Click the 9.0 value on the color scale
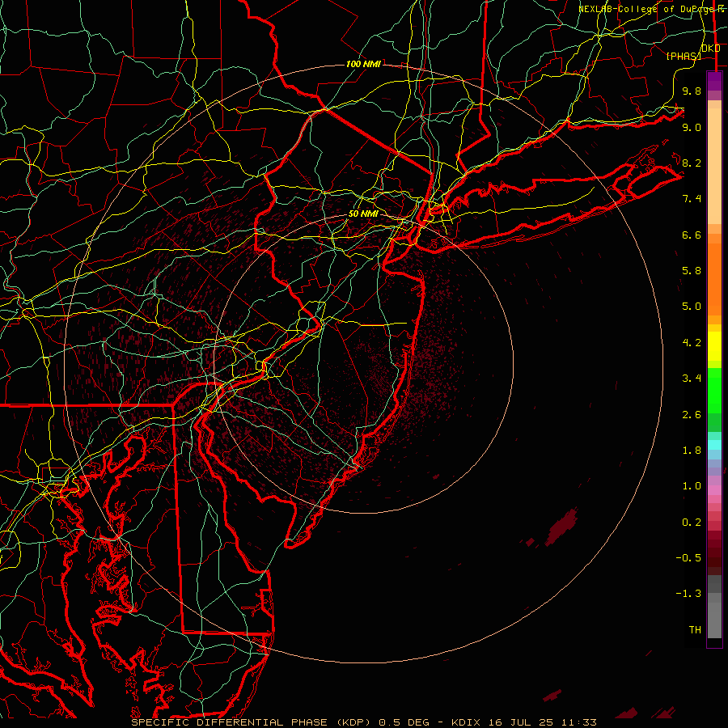Screen dimensions: 728x728 (x=692, y=127)
